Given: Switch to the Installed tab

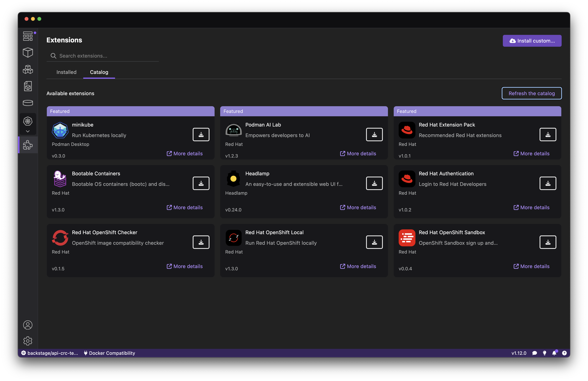Looking at the screenshot, I should (x=66, y=72).
